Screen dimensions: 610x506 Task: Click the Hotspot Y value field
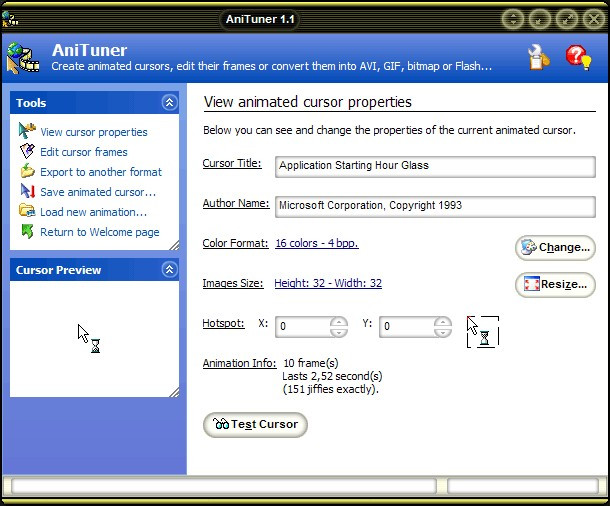[x=407, y=327]
